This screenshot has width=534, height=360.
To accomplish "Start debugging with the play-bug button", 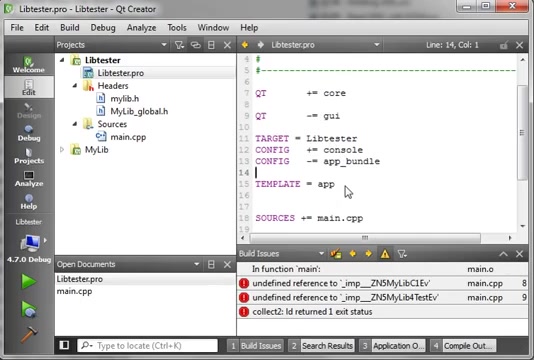I will pos(29,309).
